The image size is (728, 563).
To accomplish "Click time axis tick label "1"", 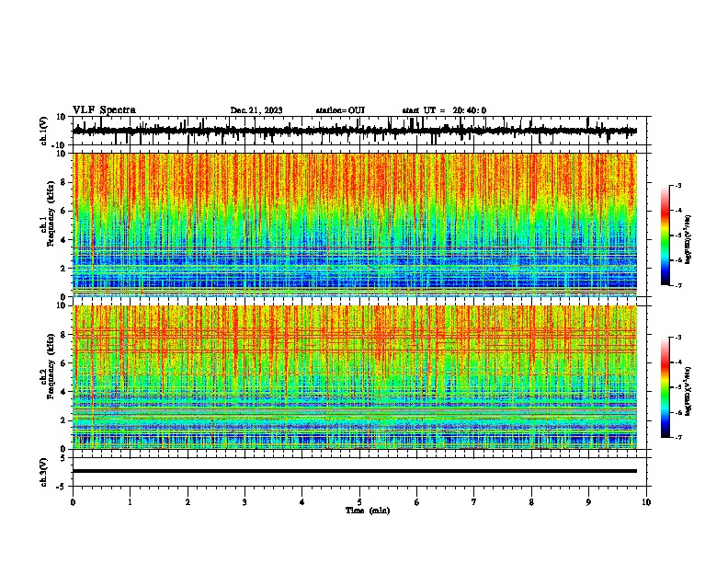I will click(x=130, y=502).
